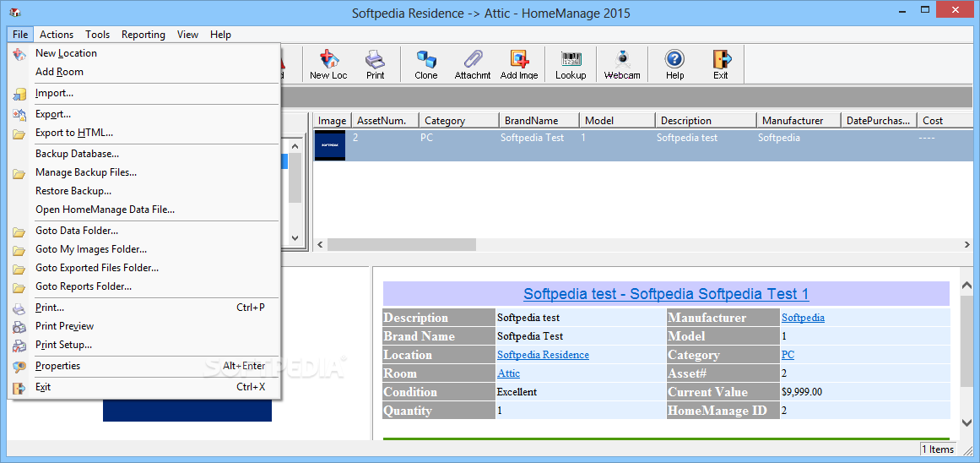Open the Reporting menu
Image resolution: width=980 pixels, height=463 pixels.
point(143,35)
